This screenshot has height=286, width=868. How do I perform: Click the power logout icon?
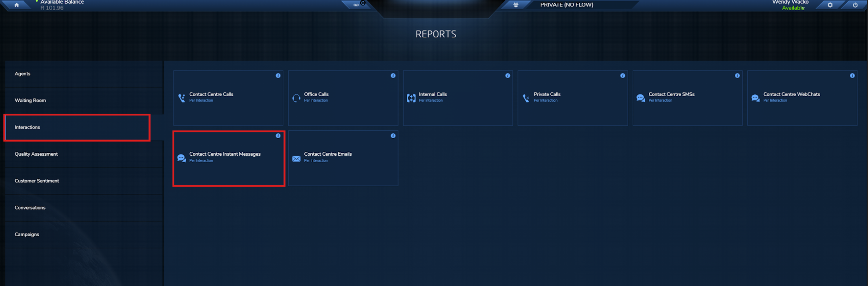pos(855,5)
